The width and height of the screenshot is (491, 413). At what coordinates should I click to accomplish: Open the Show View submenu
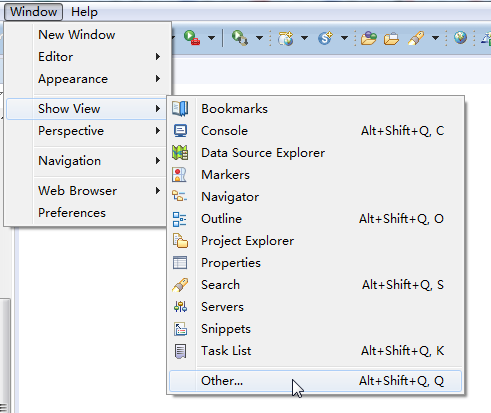[x=87, y=109]
